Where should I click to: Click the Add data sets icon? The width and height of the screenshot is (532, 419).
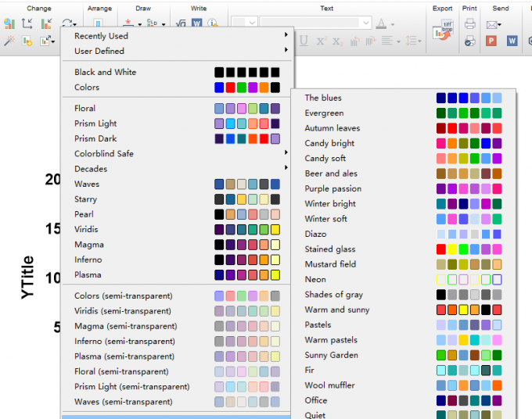(27, 41)
